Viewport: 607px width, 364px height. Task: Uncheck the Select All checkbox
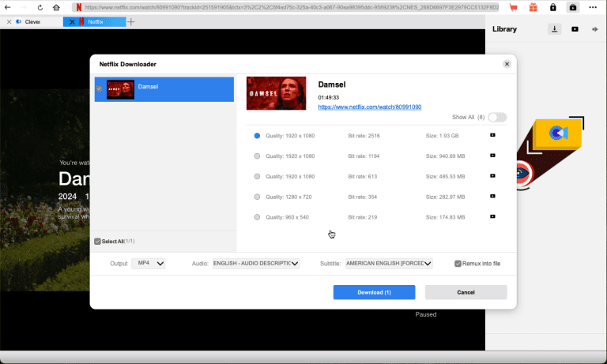(x=97, y=241)
